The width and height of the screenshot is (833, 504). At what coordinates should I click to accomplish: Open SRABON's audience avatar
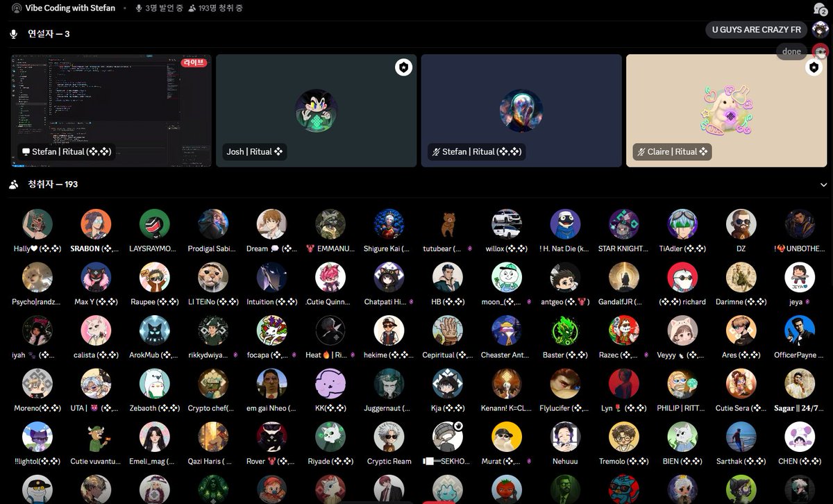(x=96, y=224)
